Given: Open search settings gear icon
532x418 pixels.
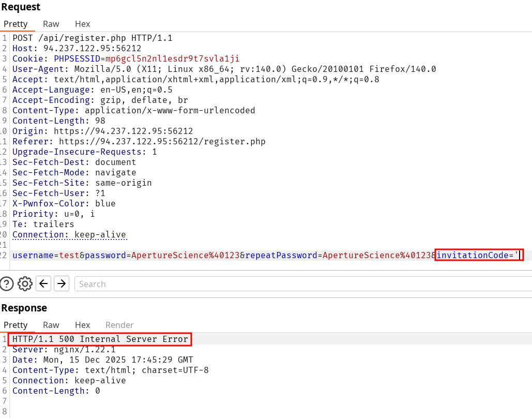Looking at the screenshot, I should (x=25, y=283).
